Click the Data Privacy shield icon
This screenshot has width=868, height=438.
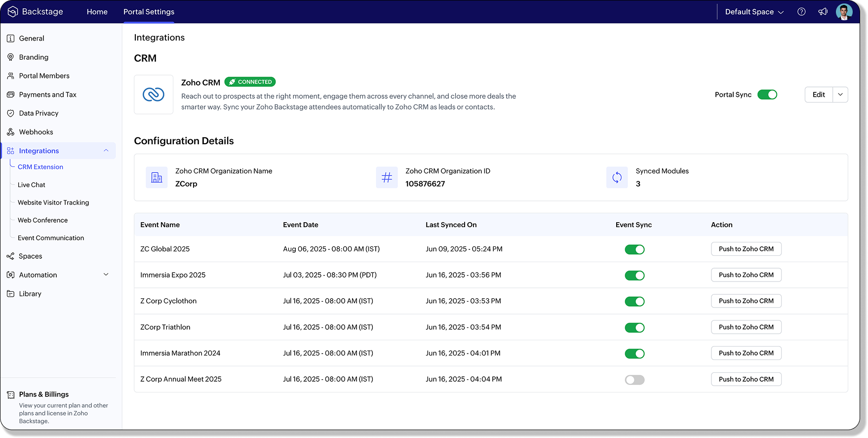[10, 113]
